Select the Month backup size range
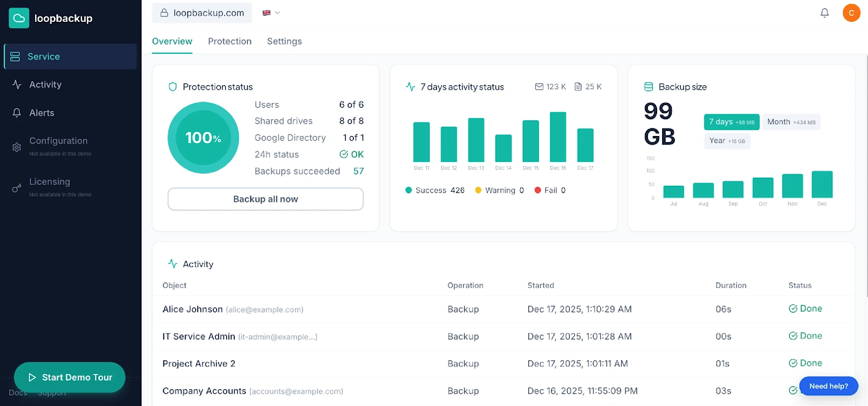Image resolution: width=868 pixels, height=406 pixels. 791,122
